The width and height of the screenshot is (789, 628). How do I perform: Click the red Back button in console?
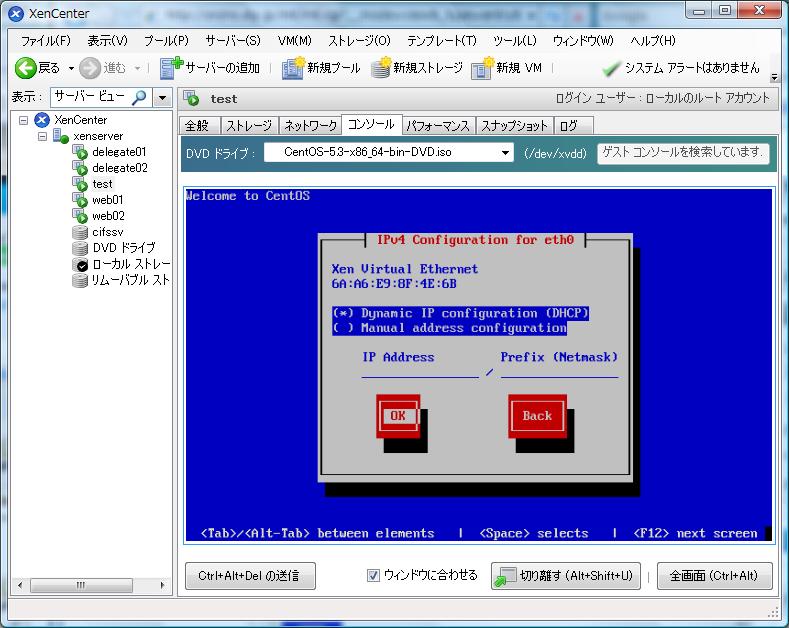coord(537,416)
